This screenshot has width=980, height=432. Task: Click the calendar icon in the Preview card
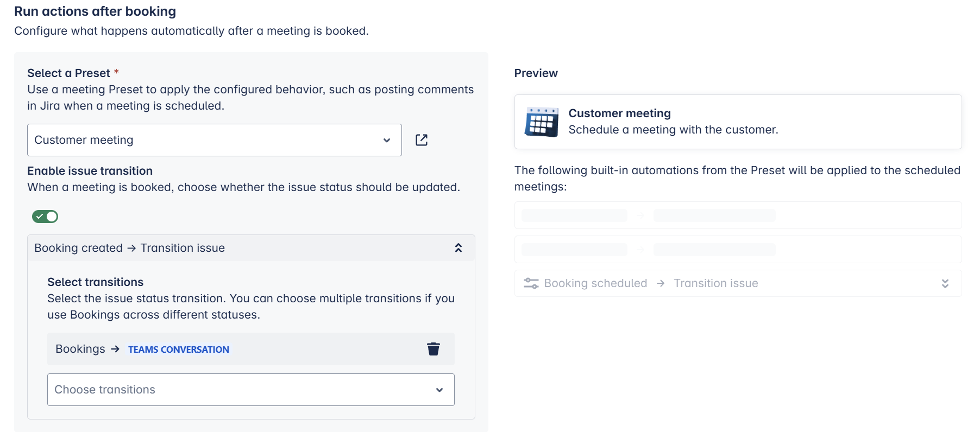pos(541,122)
